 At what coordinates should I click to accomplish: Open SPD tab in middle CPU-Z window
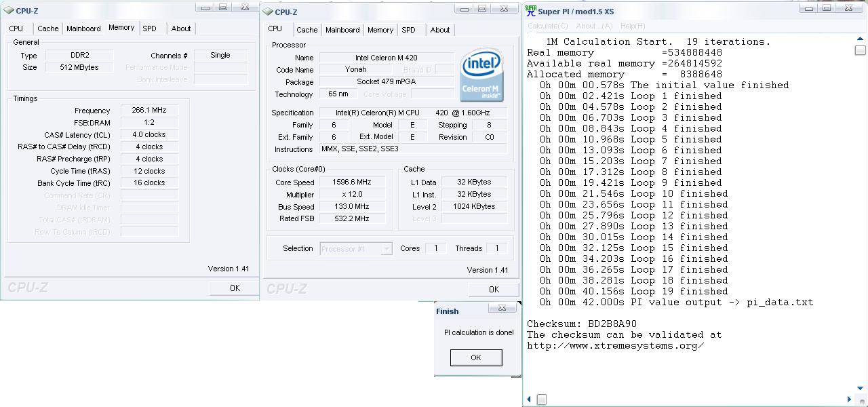pyautogui.click(x=408, y=30)
